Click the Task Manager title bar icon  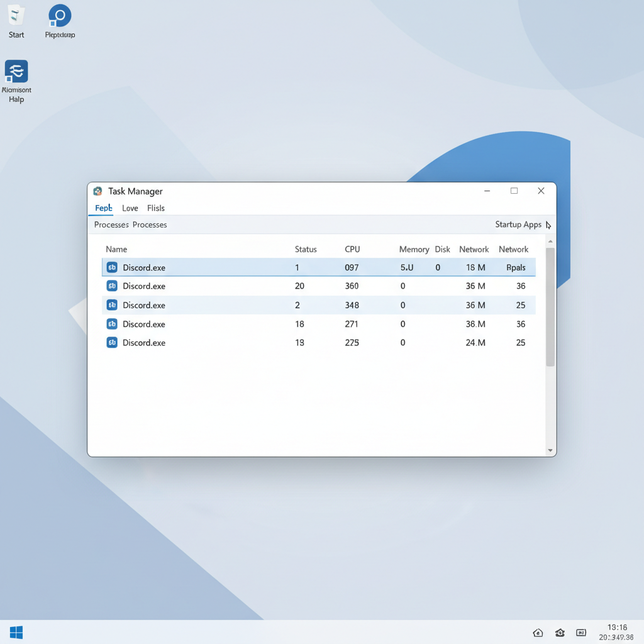point(97,191)
